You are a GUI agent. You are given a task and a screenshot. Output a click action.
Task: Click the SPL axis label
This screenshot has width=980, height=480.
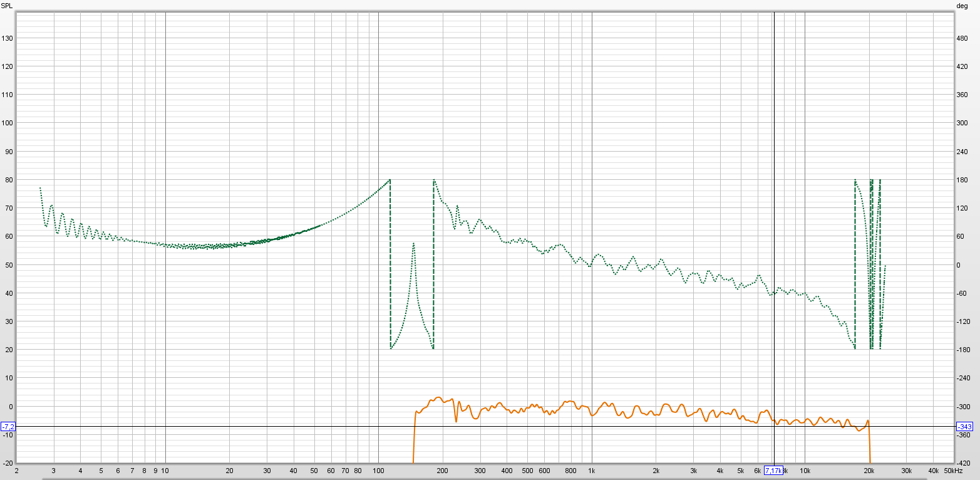[x=8, y=5]
